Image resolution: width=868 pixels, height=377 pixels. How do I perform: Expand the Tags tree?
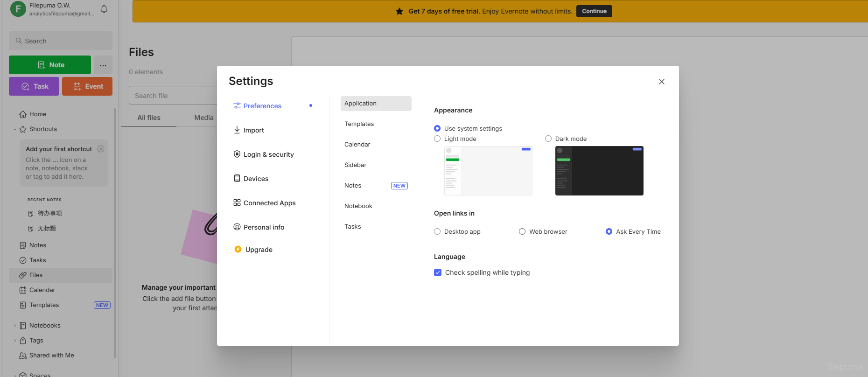[x=15, y=341]
